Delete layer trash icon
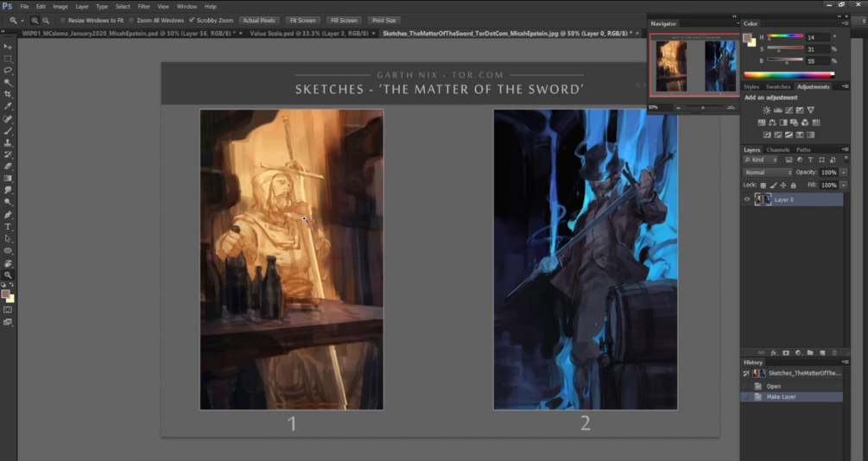This screenshot has width=868, height=461. [x=834, y=352]
